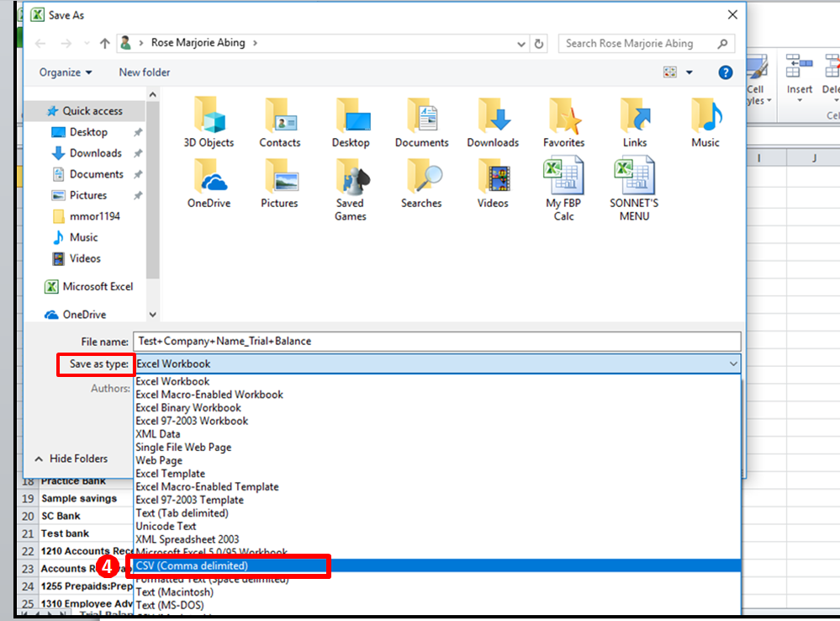Open the OneDrive folder in file pane
Viewport: 840px width, 621px height.
[209, 183]
